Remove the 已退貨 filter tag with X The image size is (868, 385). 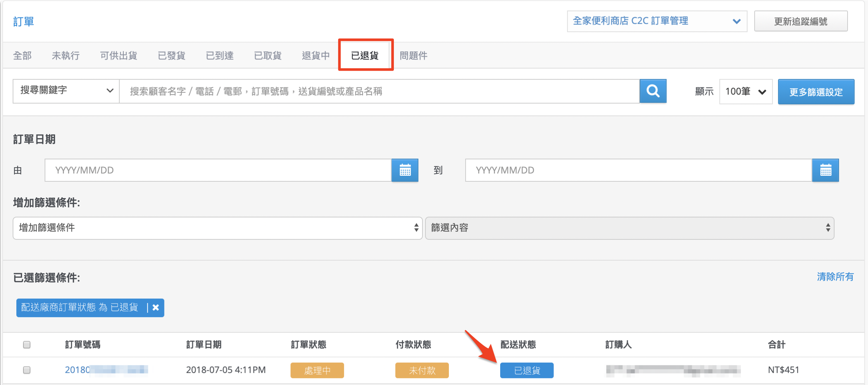[x=156, y=308]
